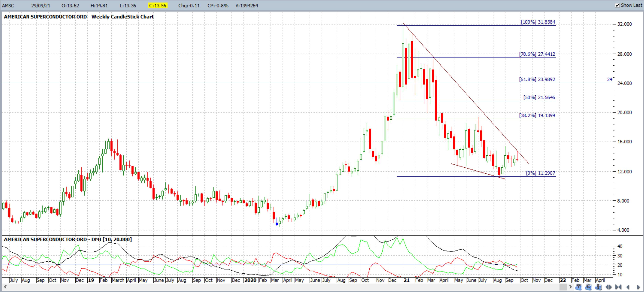Click the 22 year label on time axis
644x292 pixels.
click(563, 280)
